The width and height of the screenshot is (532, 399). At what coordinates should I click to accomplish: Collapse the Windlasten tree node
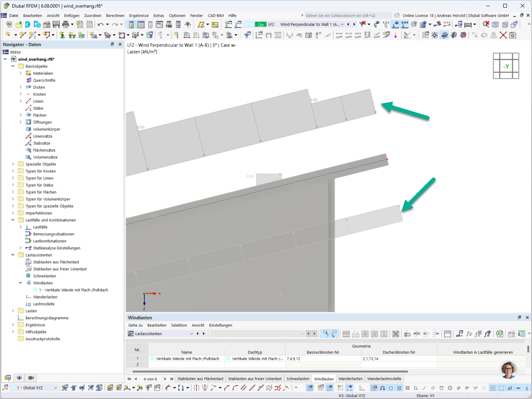[x=21, y=283]
